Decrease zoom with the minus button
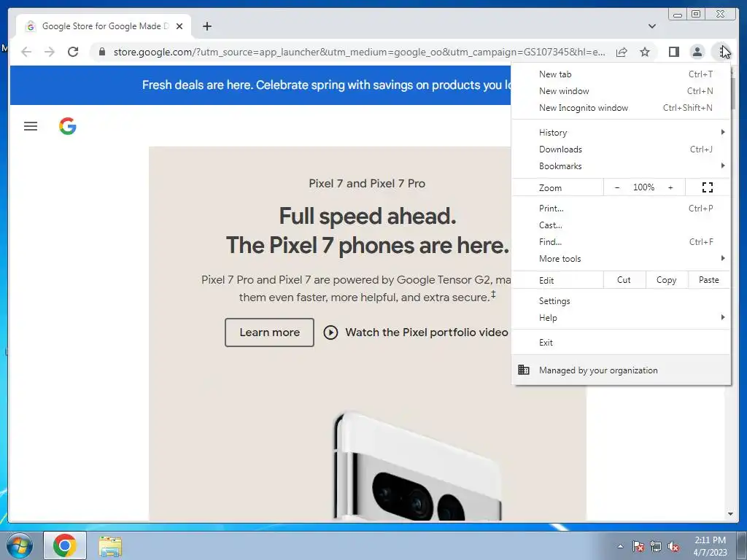 617,187
